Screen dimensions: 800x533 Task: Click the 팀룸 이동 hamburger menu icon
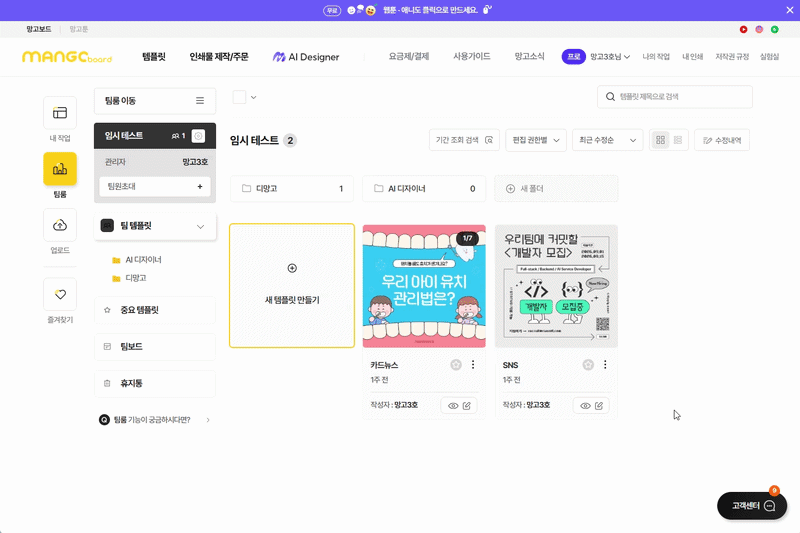click(x=200, y=100)
